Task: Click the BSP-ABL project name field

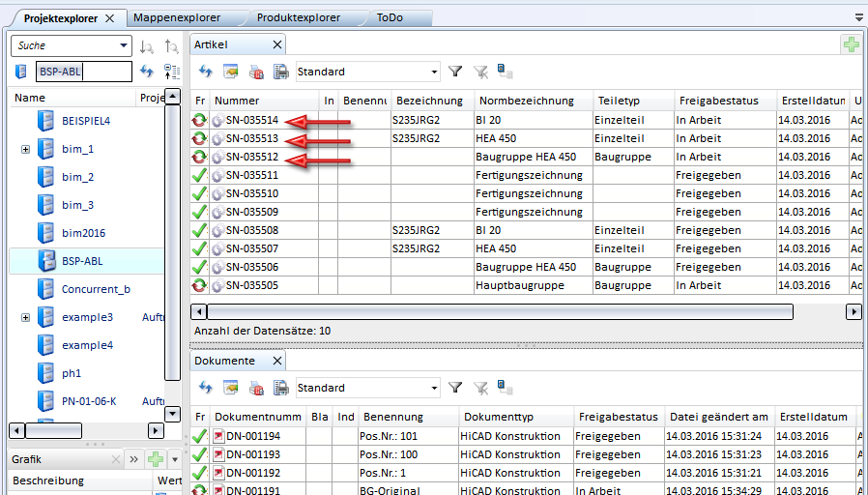Action: click(x=83, y=72)
